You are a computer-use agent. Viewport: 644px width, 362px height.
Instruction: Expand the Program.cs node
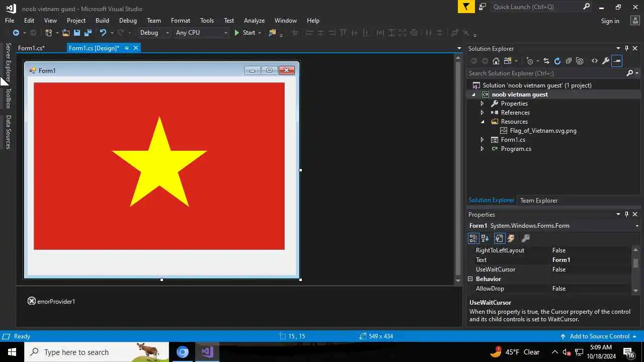(482, 149)
